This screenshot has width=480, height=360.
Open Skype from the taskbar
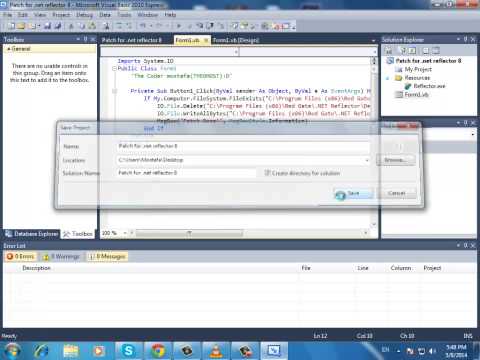point(128,351)
